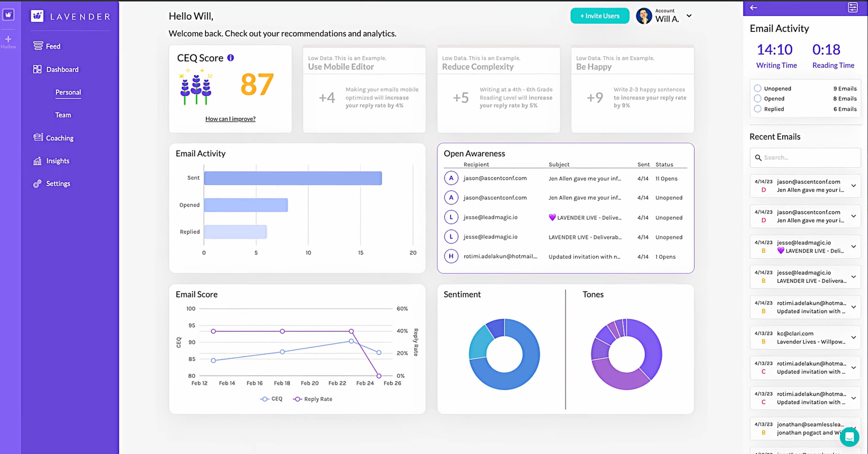868x454 pixels.
Task: Click the Invite Users button
Action: tap(600, 16)
